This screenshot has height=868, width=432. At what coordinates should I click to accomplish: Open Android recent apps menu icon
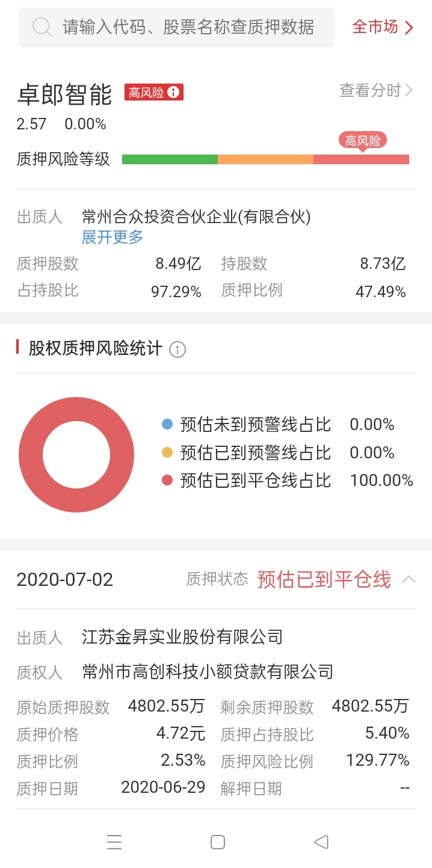(x=114, y=842)
